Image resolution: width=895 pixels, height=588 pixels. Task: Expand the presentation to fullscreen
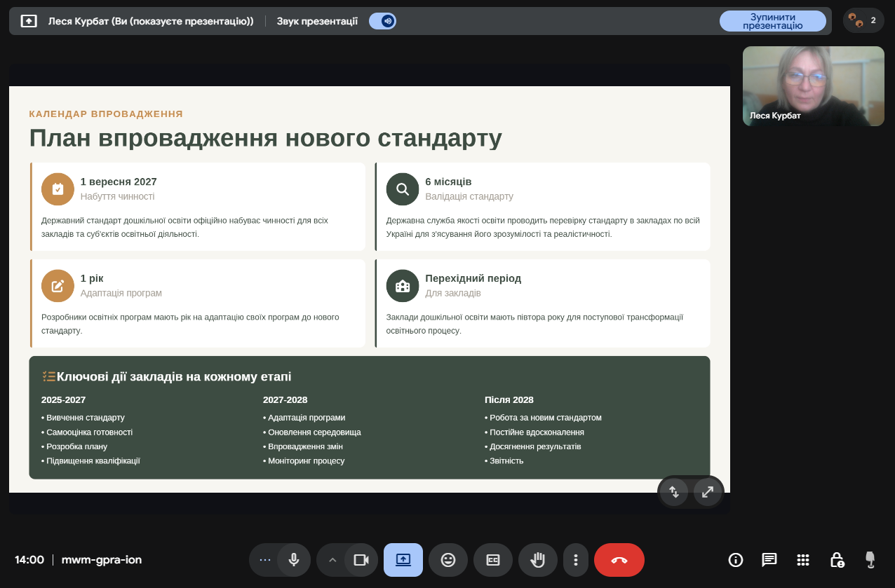[708, 492]
